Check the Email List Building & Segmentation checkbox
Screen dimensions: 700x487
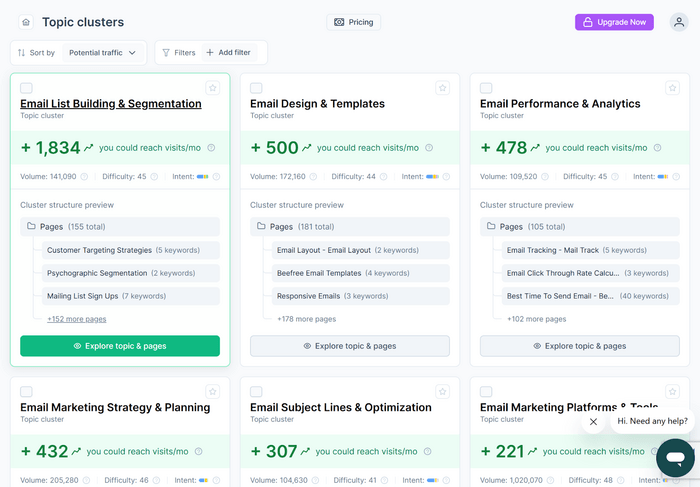point(27,88)
